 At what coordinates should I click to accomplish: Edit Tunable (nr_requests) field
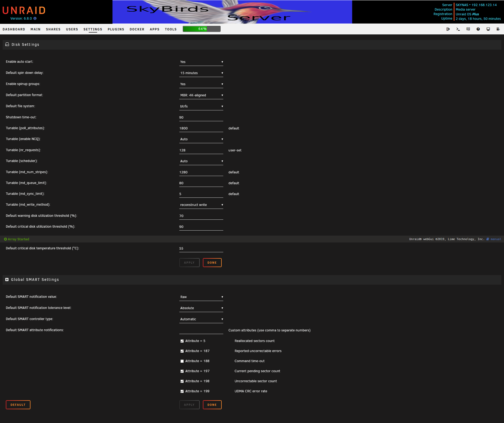[201, 150]
